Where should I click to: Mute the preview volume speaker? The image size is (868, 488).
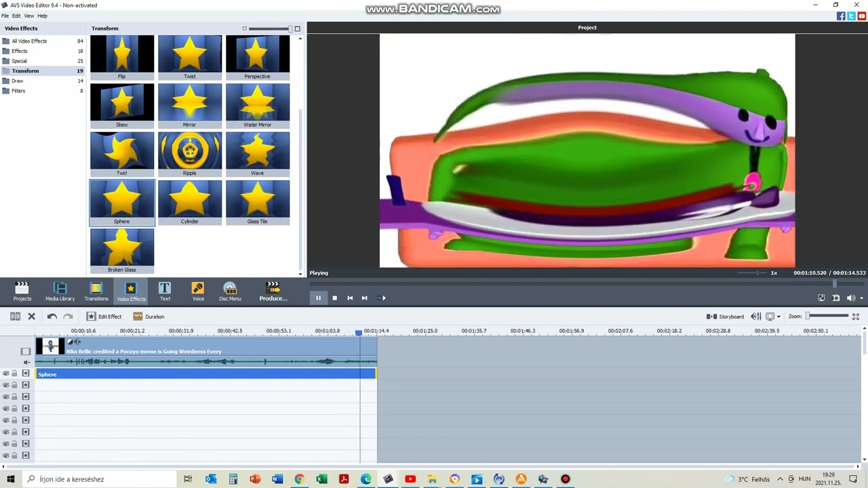(x=850, y=298)
